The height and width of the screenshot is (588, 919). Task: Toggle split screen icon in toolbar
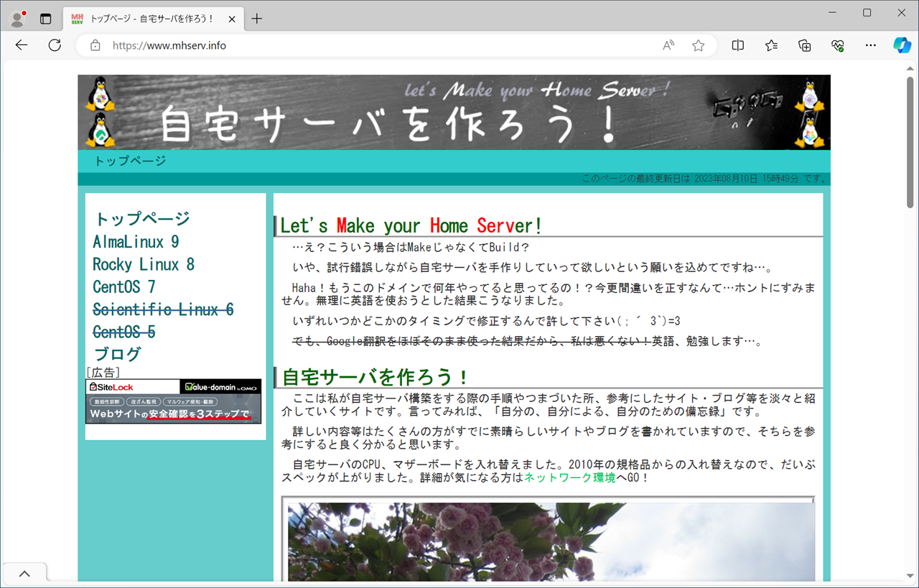click(737, 45)
